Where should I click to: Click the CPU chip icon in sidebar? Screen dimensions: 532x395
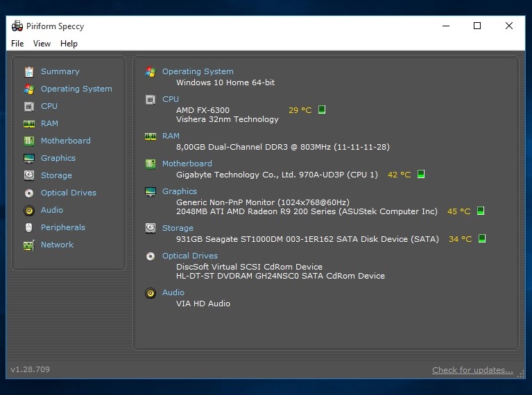pyautogui.click(x=29, y=107)
